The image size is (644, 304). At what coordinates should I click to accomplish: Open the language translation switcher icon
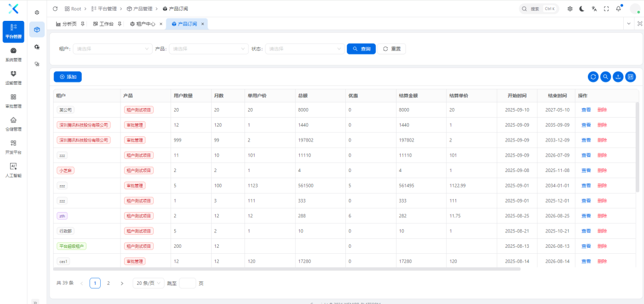(594, 9)
